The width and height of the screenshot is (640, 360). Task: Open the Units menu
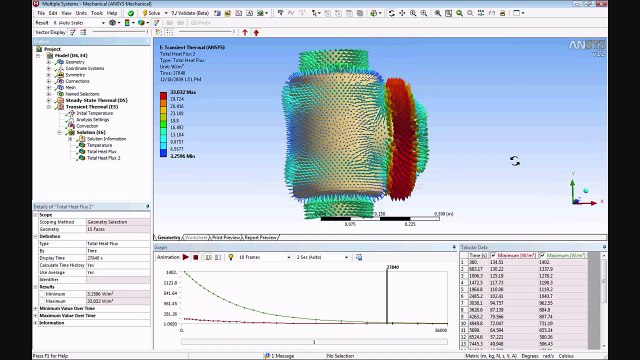(81, 13)
